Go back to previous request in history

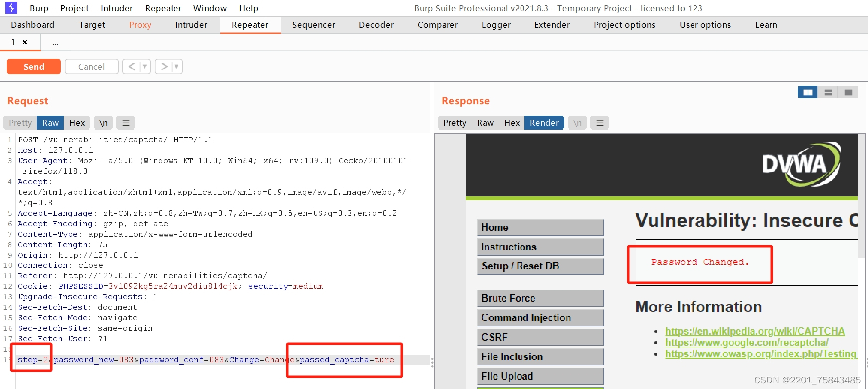pos(131,66)
